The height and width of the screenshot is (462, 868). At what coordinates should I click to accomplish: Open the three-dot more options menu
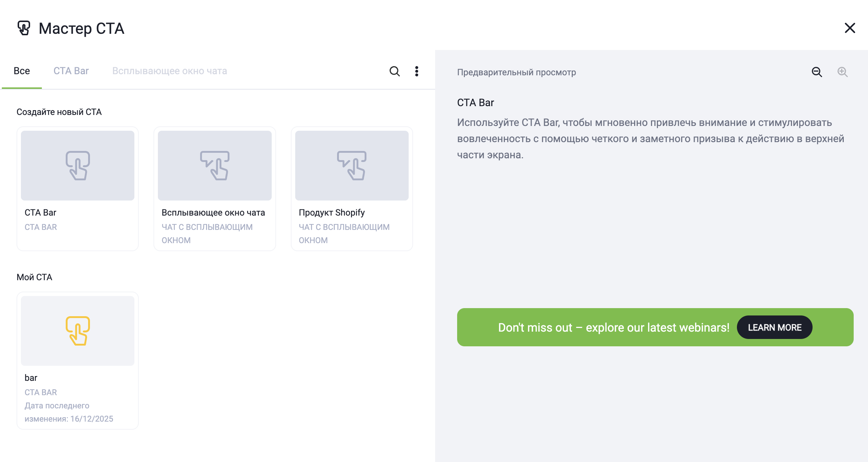click(416, 71)
